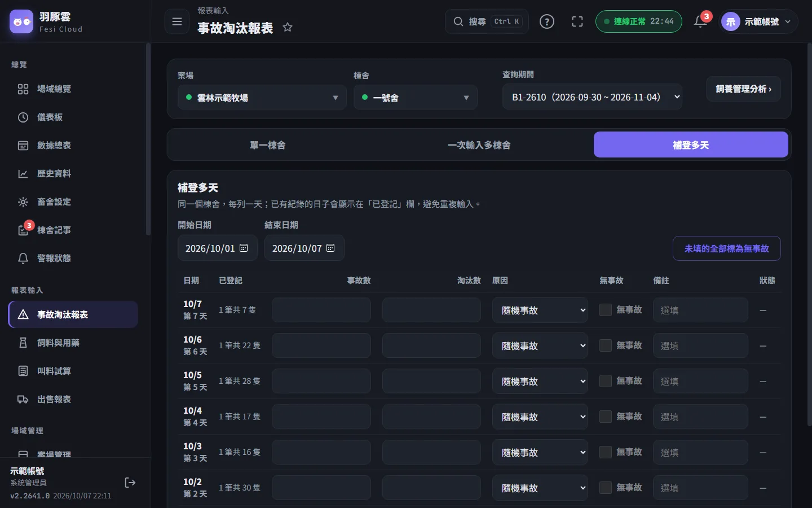Click the 示 user avatar
This screenshot has width=812, height=508.
click(x=731, y=21)
